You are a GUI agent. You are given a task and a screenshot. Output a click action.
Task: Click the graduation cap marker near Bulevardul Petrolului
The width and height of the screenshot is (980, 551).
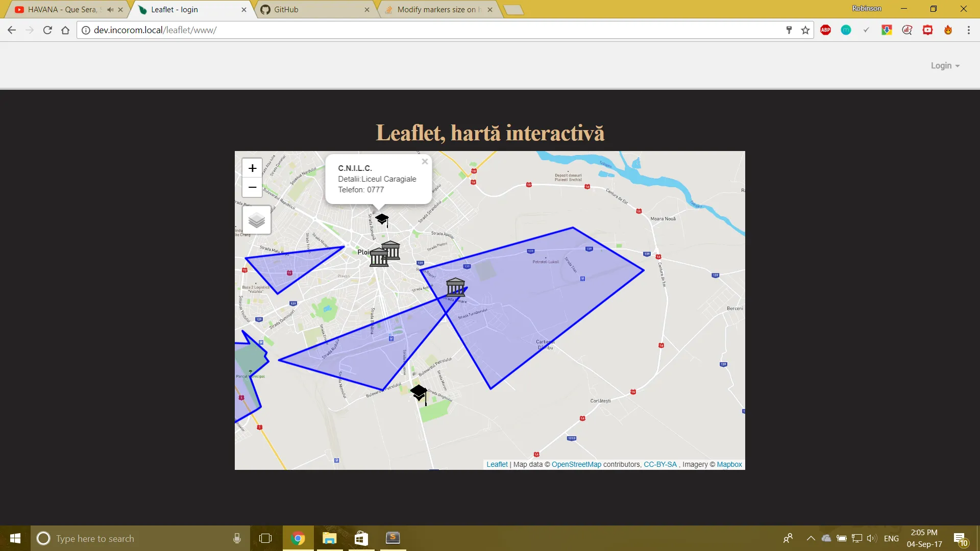(x=419, y=393)
